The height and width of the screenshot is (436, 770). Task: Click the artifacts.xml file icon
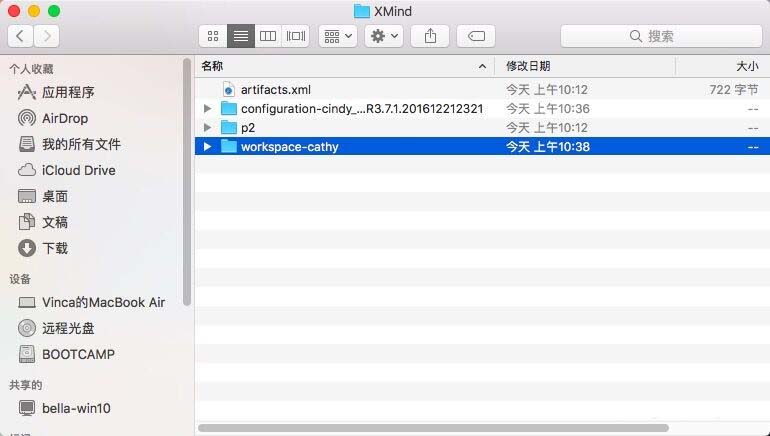228,90
